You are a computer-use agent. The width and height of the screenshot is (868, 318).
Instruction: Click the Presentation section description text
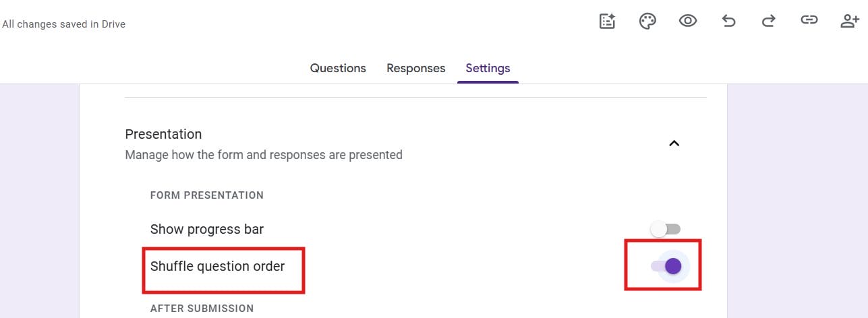click(x=263, y=155)
